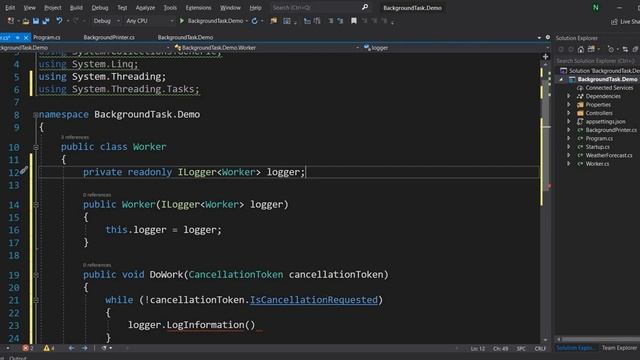Screen dimensions: 640x360
Task: Click the red error count icon
Action: pyautogui.click(x=26, y=348)
